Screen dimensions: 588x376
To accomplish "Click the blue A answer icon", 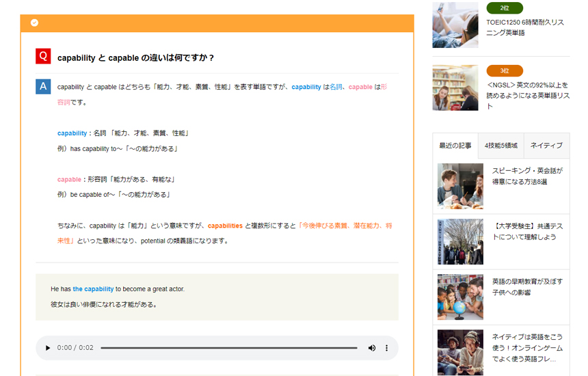I will [x=43, y=87].
